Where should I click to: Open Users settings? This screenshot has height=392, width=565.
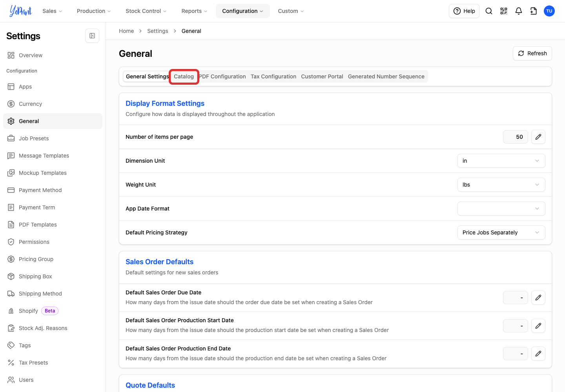click(53, 380)
